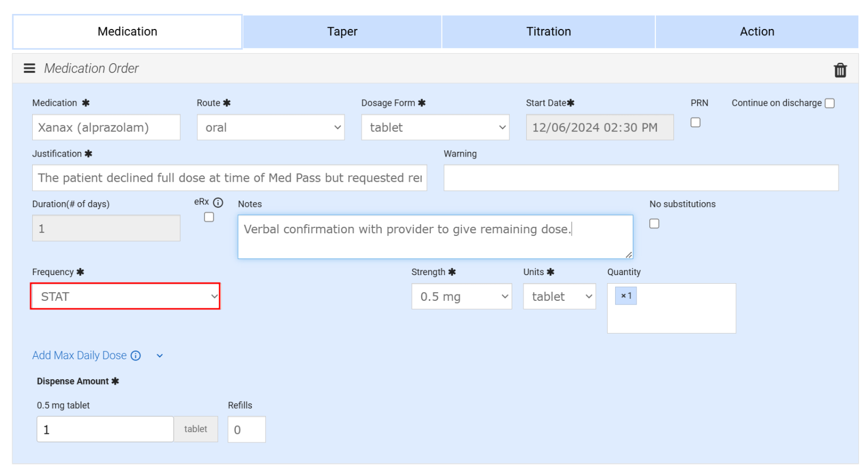868x473 pixels.
Task: Click the Add Max Daily Dose info icon
Action: 136,356
